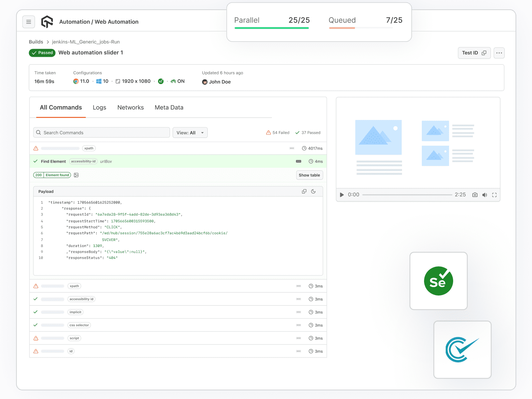
Task: Switch to the Logs tab
Action: [99, 108]
